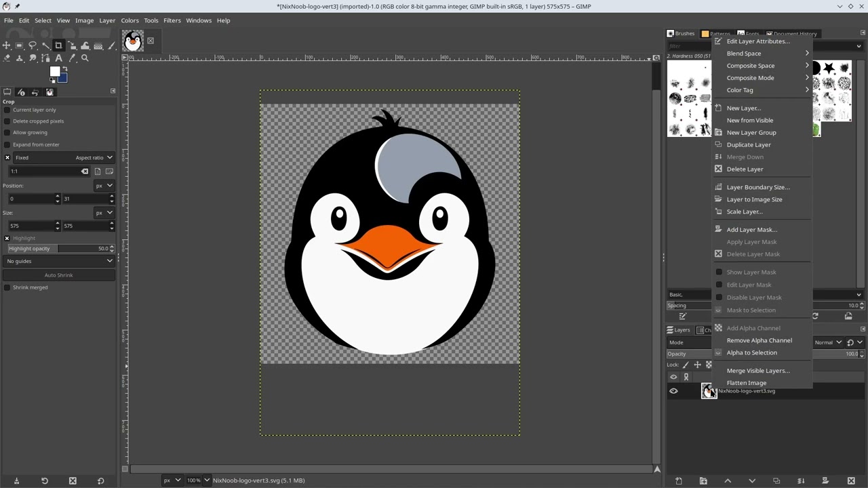
Task: Select the Crop tool
Action: [x=58, y=45]
